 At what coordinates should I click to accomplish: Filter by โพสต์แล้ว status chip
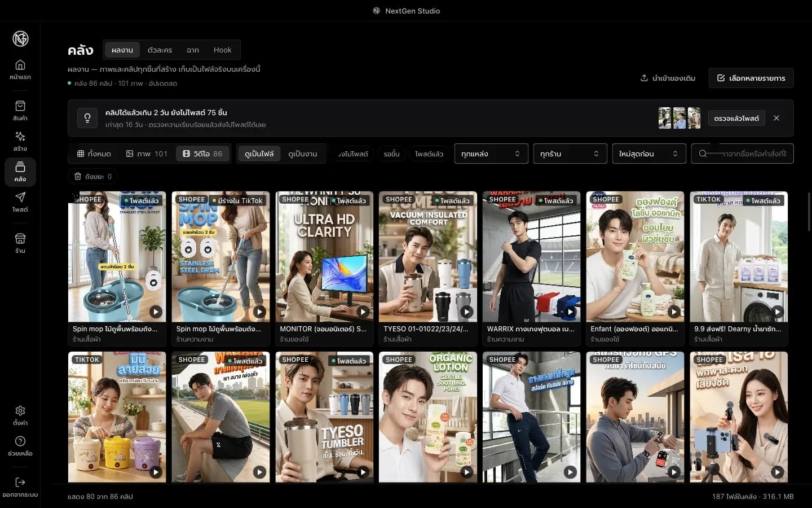click(x=429, y=154)
